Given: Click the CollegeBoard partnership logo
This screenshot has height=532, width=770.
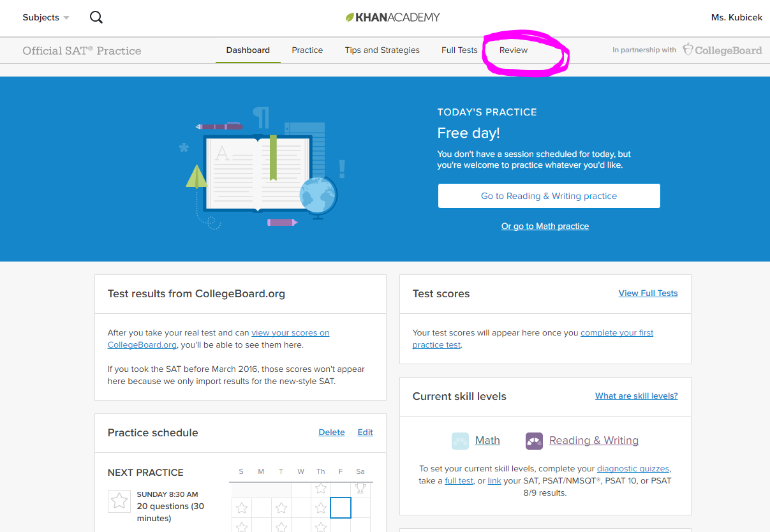Looking at the screenshot, I should pyautogui.click(x=722, y=49).
